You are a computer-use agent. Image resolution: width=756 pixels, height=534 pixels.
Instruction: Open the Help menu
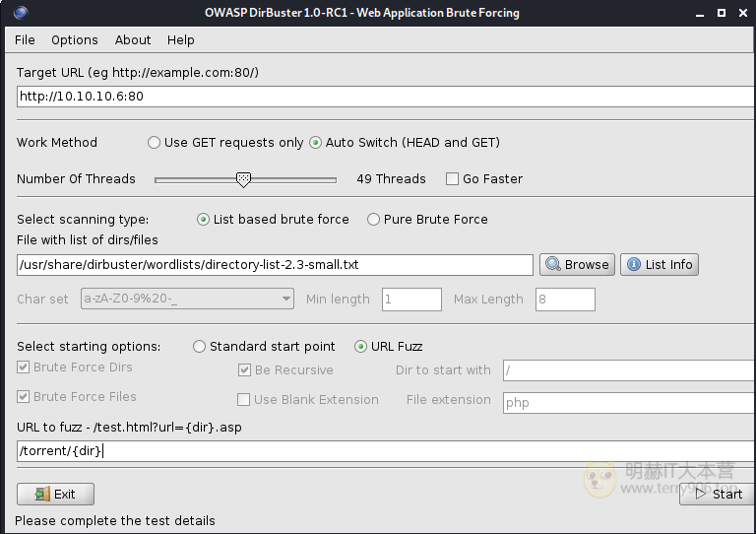tap(181, 40)
